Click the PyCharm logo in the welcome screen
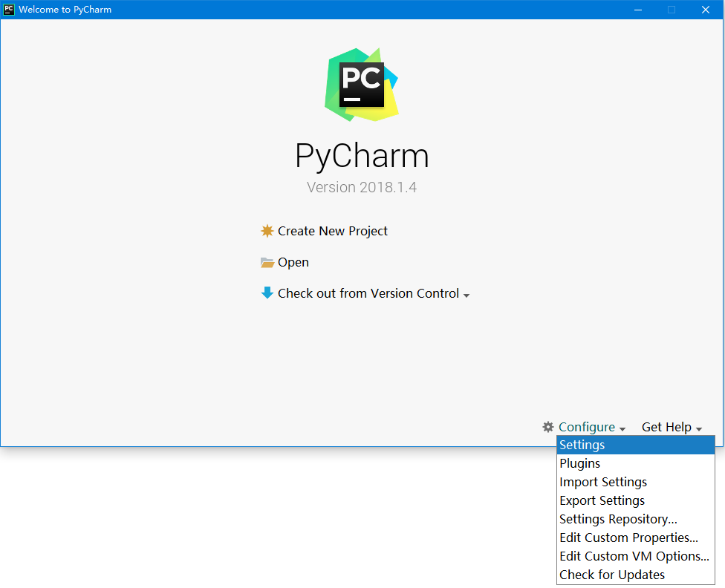Screen dimensions: 725x588 click(362, 85)
